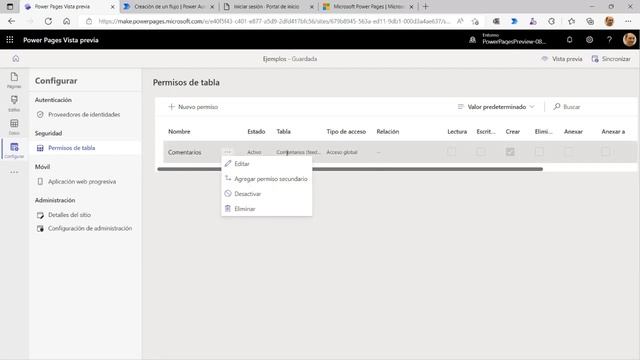Choose Eliminar in context menu
640x360 pixels.
(x=267, y=209)
